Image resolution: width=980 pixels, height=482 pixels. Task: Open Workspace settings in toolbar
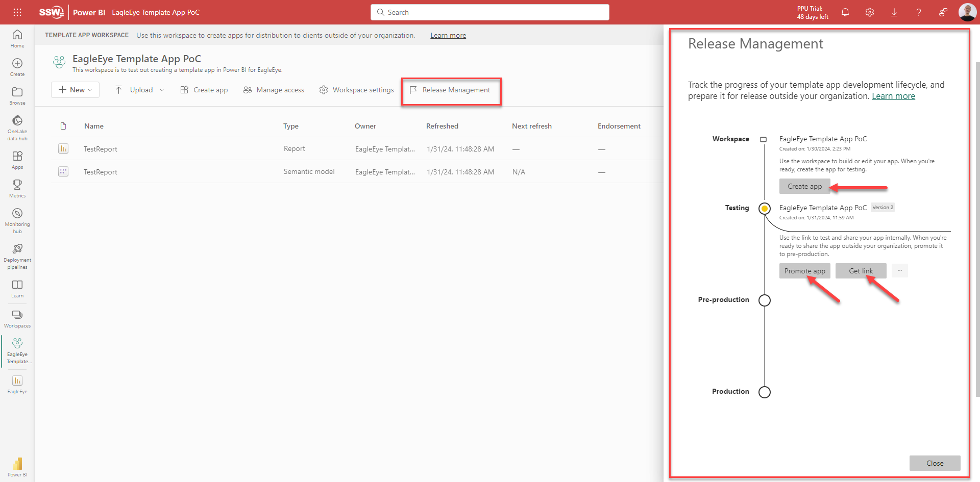tap(357, 90)
